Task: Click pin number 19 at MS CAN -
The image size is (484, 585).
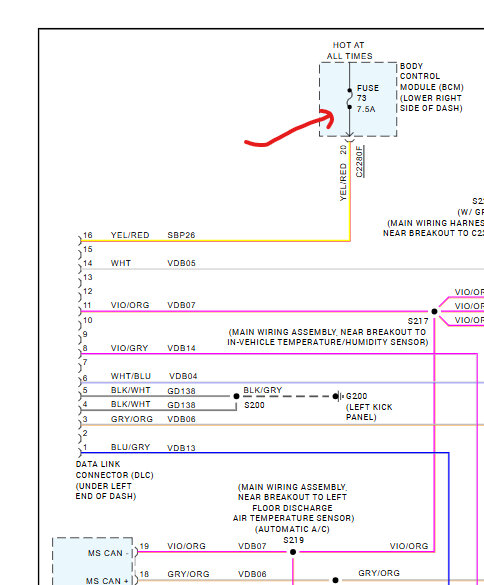Action: 144,546
